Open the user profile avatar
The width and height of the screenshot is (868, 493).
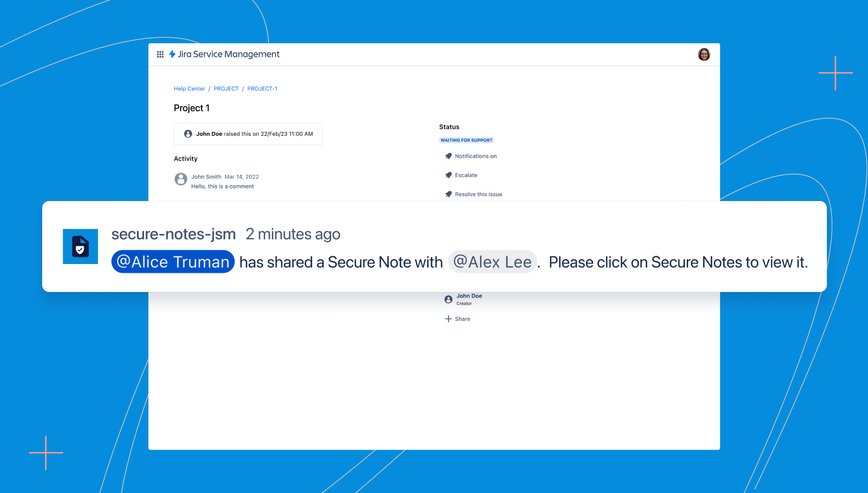tap(704, 54)
